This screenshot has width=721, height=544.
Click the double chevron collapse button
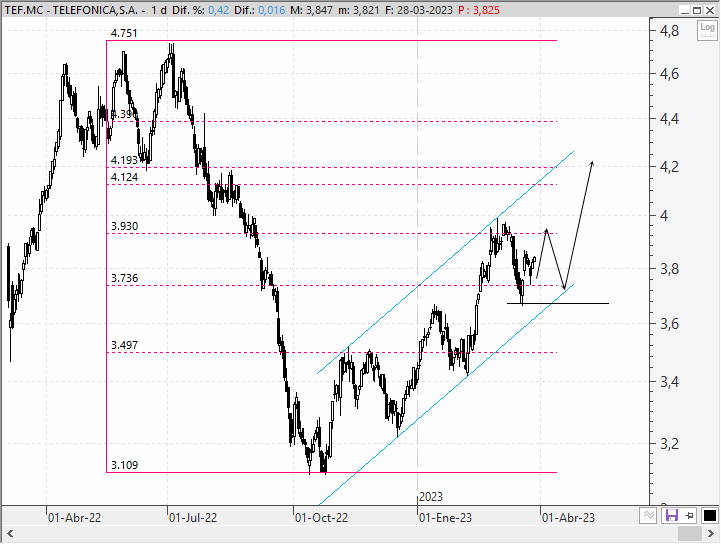click(x=649, y=515)
